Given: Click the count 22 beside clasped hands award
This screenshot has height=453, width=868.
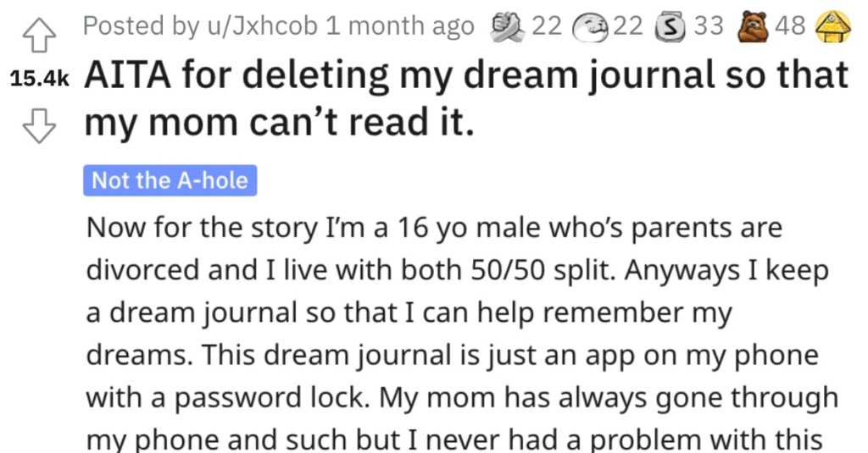Looking at the screenshot, I should click(547, 26).
